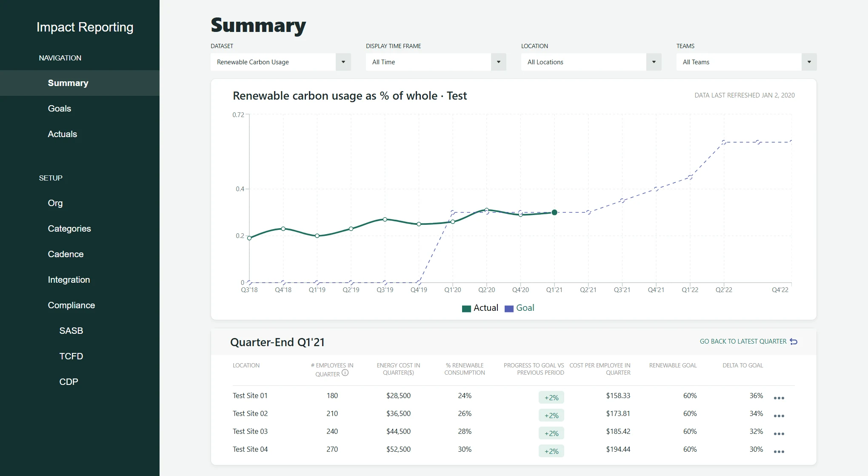Click the % Renewable Consumption column header
The height and width of the screenshot is (476, 868).
pyautogui.click(x=465, y=369)
